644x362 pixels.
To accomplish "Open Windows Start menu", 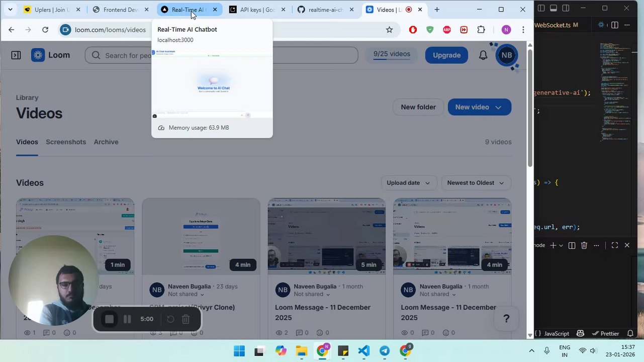I will [x=239, y=351].
